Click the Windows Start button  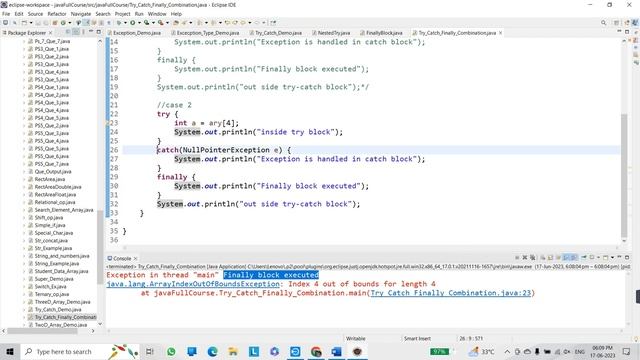[10, 351]
